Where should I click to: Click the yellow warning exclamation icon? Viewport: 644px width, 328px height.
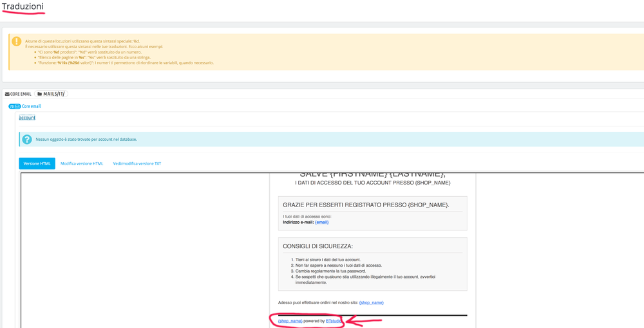coord(17,41)
